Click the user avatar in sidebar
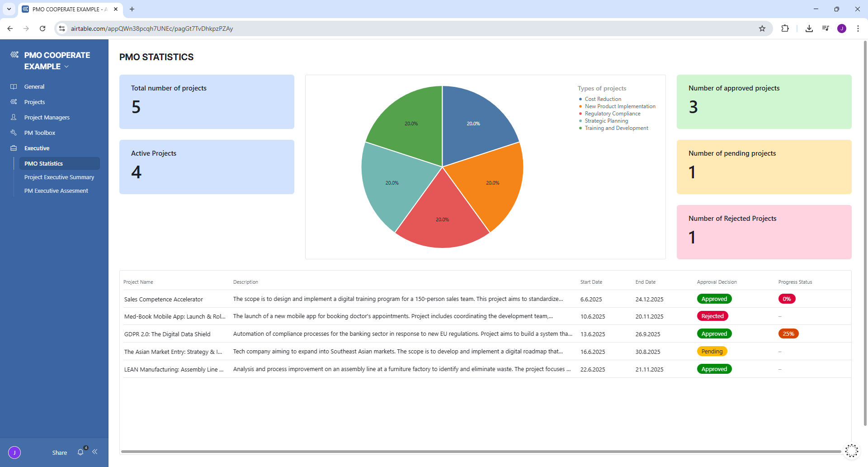Screen dimensions: 868x467 [14, 452]
